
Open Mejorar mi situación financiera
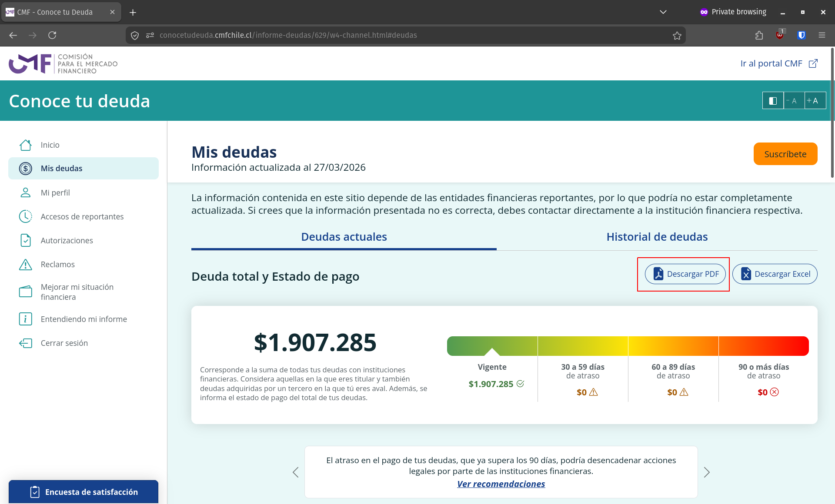(x=77, y=292)
